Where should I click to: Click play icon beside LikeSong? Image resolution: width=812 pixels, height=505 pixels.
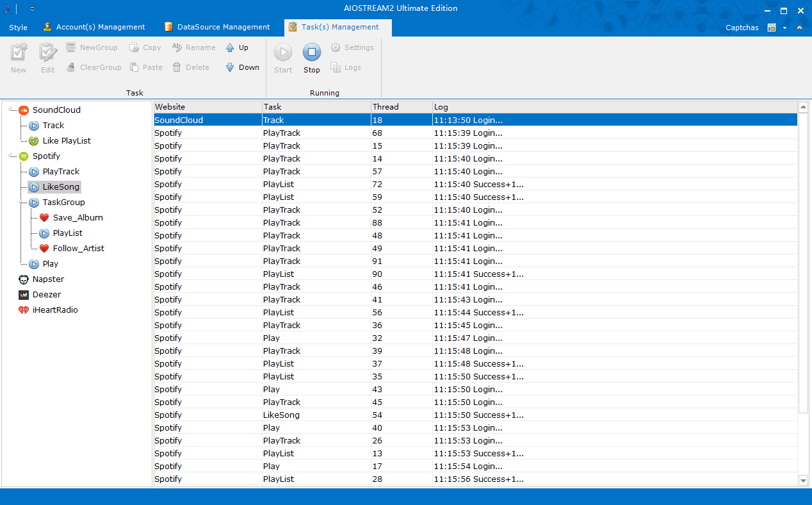tap(34, 187)
